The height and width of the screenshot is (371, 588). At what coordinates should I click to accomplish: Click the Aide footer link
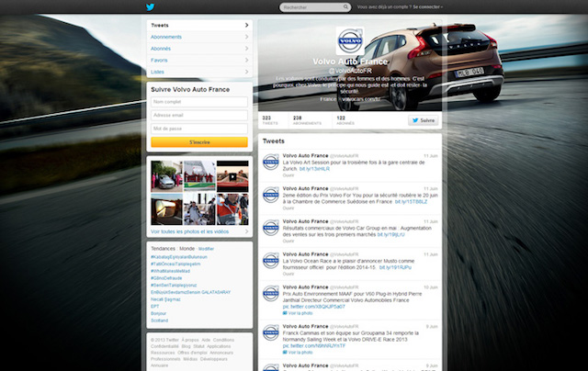point(206,340)
